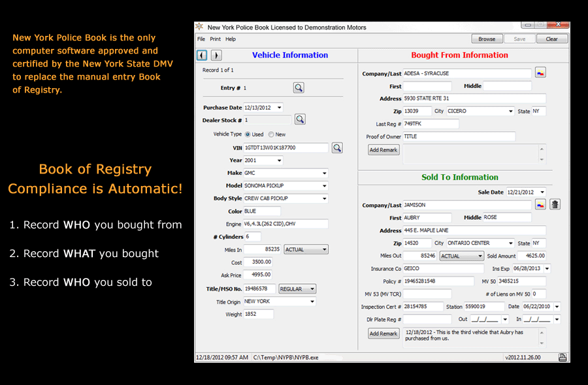This screenshot has width=588, height=385.
Task: Expand Title Origin dropdown
Action: coord(312,301)
